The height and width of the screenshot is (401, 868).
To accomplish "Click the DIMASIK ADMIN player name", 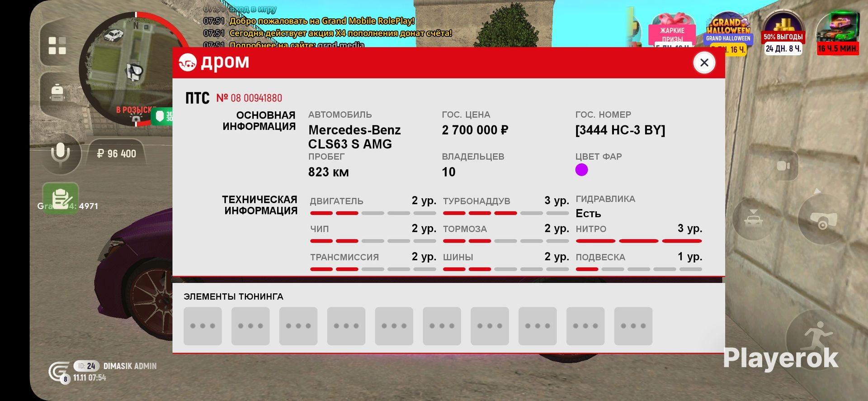I will tap(130, 366).
